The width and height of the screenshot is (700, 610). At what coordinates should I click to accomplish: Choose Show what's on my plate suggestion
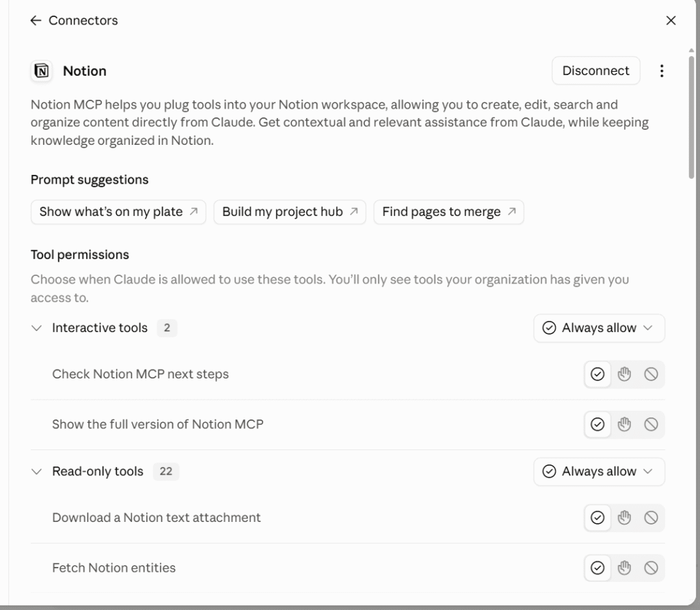118,212
